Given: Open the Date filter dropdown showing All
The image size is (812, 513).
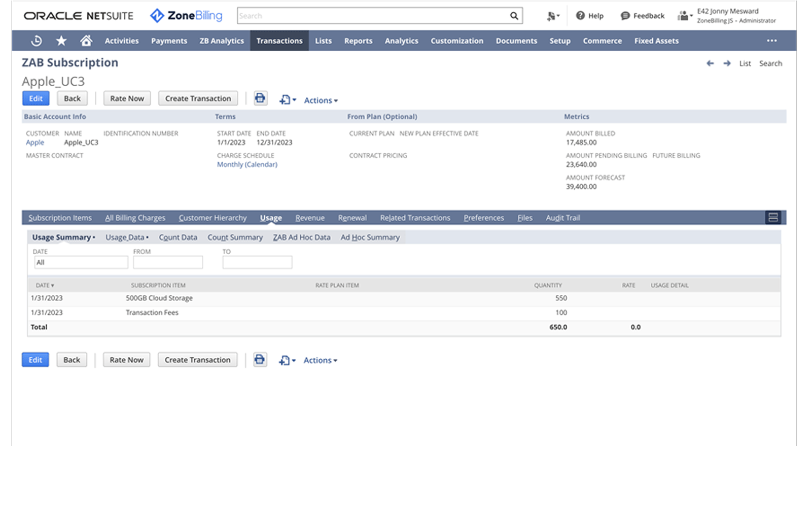Looking at the screenshot, I should click(x=81, y=262).
